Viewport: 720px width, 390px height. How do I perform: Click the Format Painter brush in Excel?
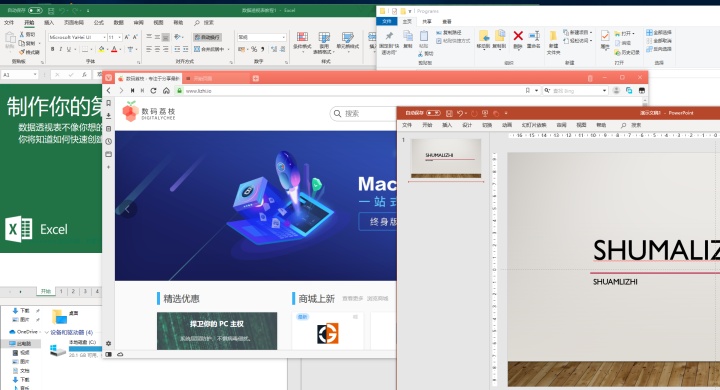22,52
